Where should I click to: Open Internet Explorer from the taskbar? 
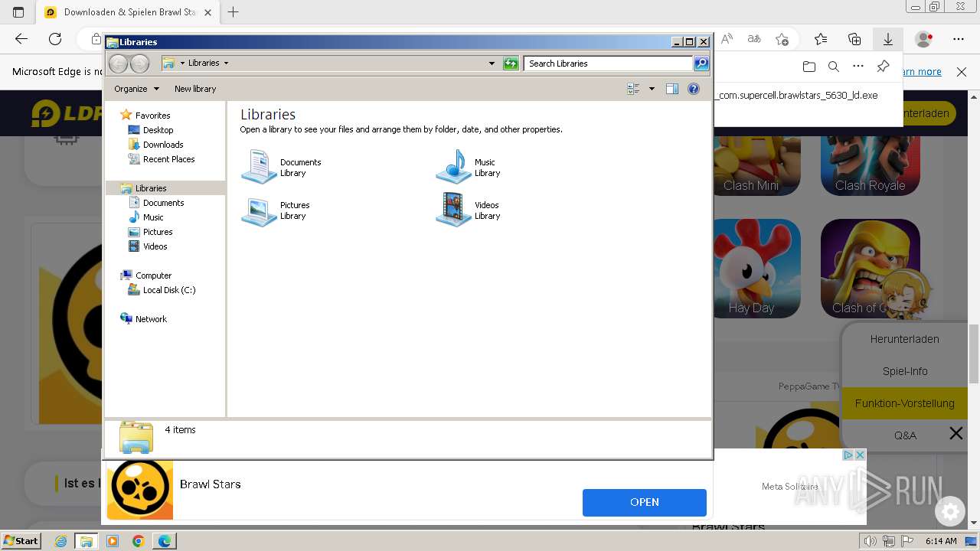tap(60, 541)
